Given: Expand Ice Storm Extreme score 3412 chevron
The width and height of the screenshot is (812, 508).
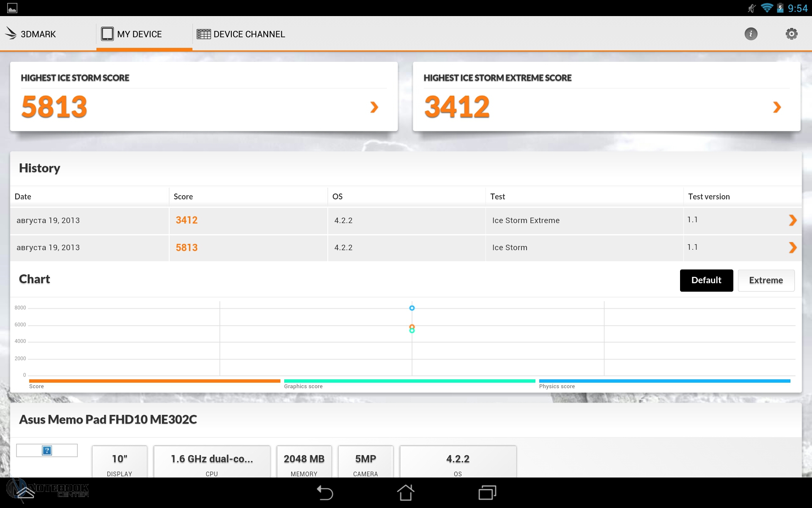Looking at the screenshot, I should 777,107.
